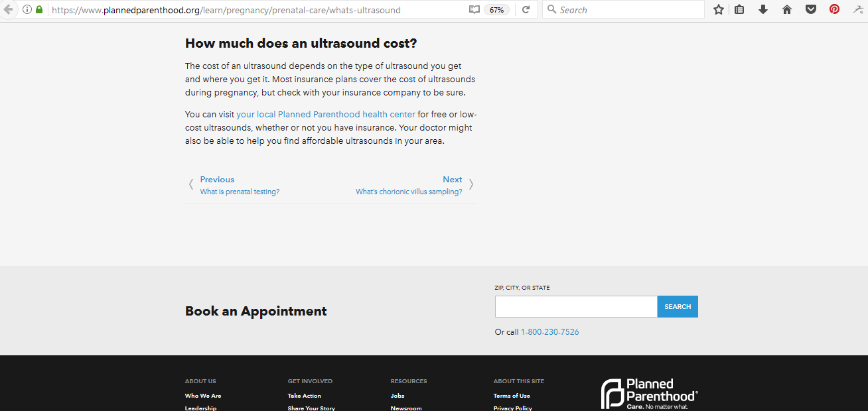Open site information icon in address bar
The image size is (868, 411).
click(x=27, y=9)
